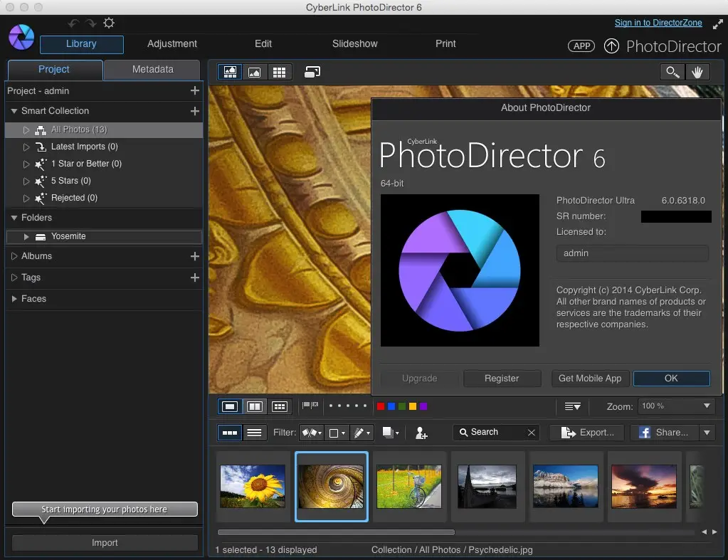The image size is (728, 560).
Task: Expand the Albums section
Action: [14, 256]
